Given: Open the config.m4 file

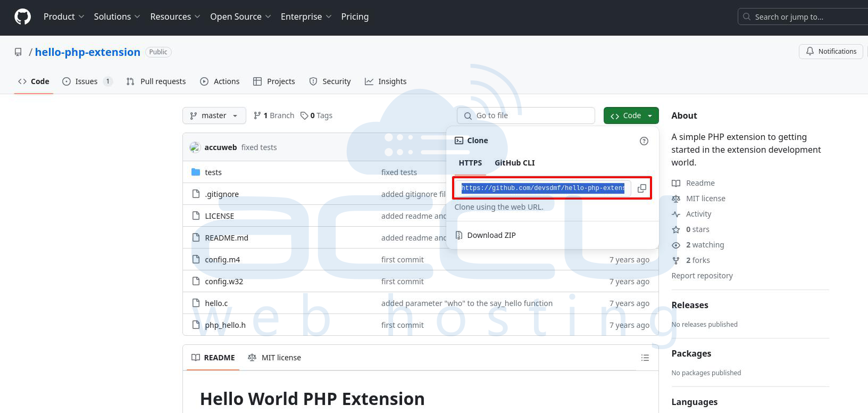Looking at the screenshot, I should tap(222, 260).
